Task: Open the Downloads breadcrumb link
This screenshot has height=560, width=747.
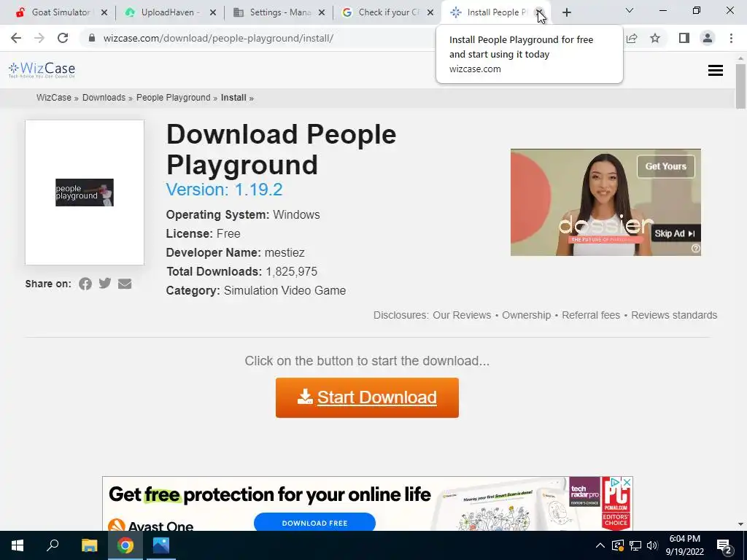Action: tap(104, 98)
